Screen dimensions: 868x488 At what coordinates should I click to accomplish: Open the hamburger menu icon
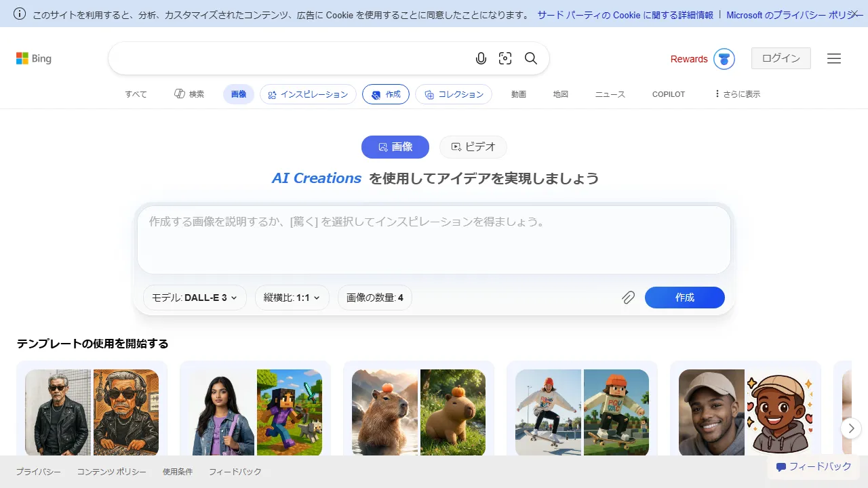click(x=833, y=58)
